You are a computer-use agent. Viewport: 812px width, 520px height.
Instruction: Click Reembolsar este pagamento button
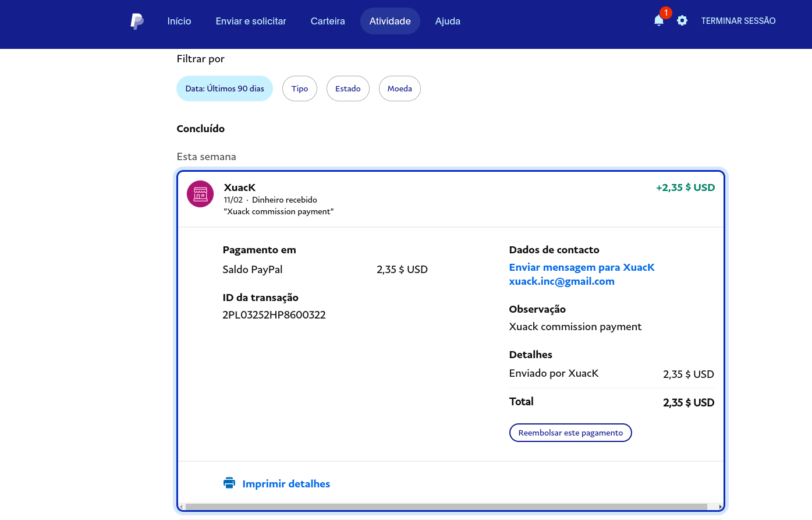[570, 433]
